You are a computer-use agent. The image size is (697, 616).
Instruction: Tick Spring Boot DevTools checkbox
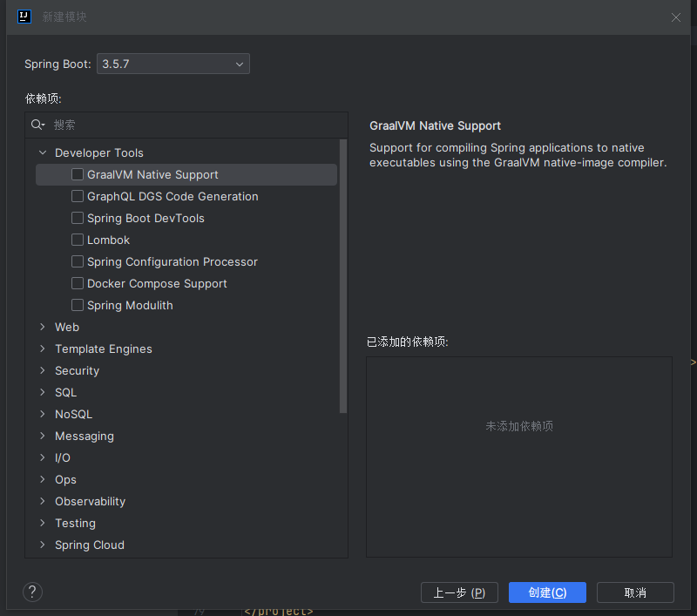click(x=78, y=218)
